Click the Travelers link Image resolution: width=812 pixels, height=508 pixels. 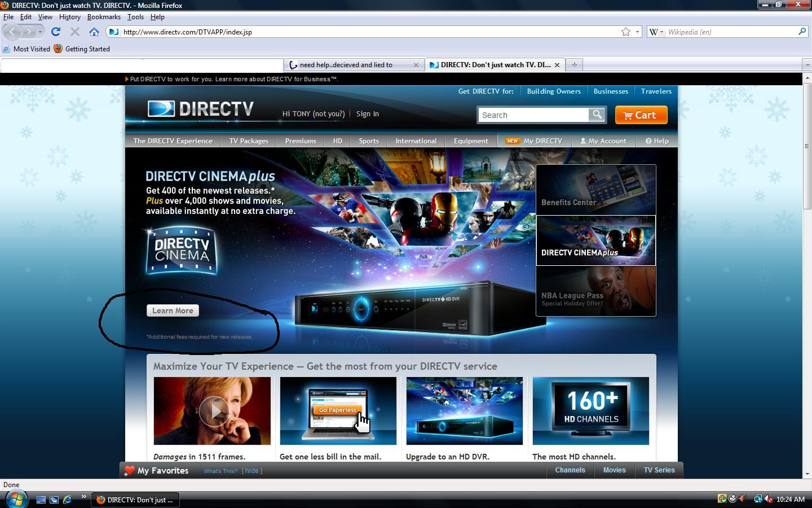(656, 91)
